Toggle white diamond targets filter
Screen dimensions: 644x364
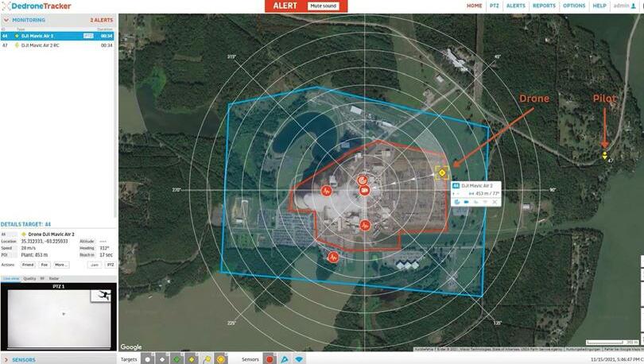point(162,359)
